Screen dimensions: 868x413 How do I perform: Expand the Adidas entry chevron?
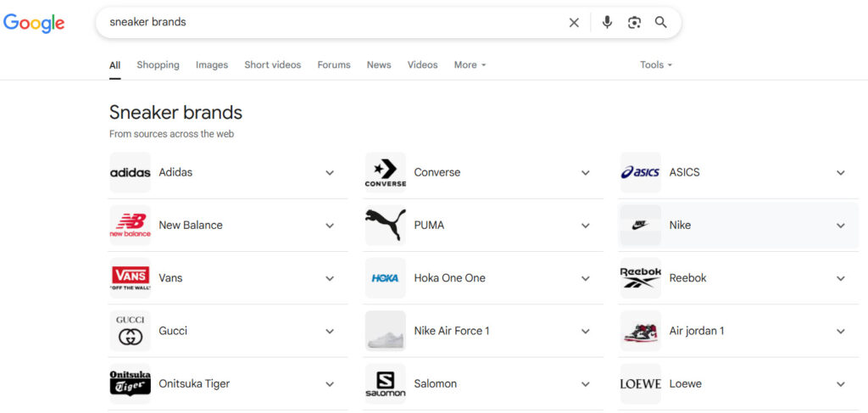coord(330,173)
